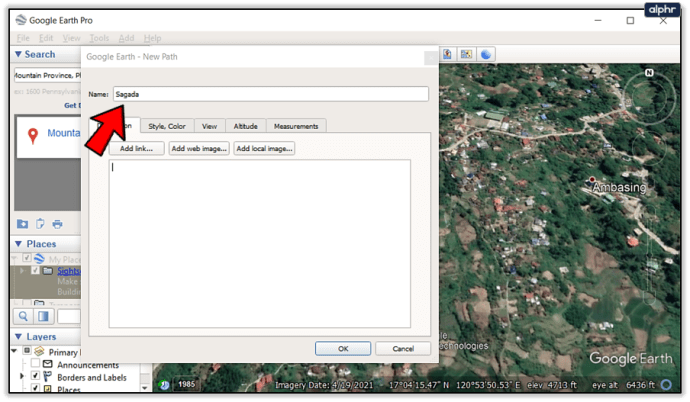Screen dimensions: 690x402
Task: Click the View in Google Maps icon
Action: pyautogui.click(x=466, y=54)
